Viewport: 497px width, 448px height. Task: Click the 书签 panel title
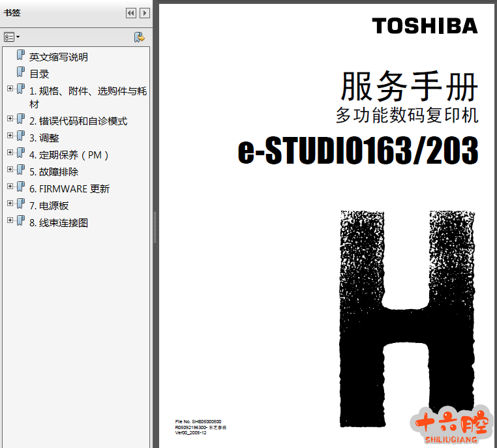click(x=12, y=12)
